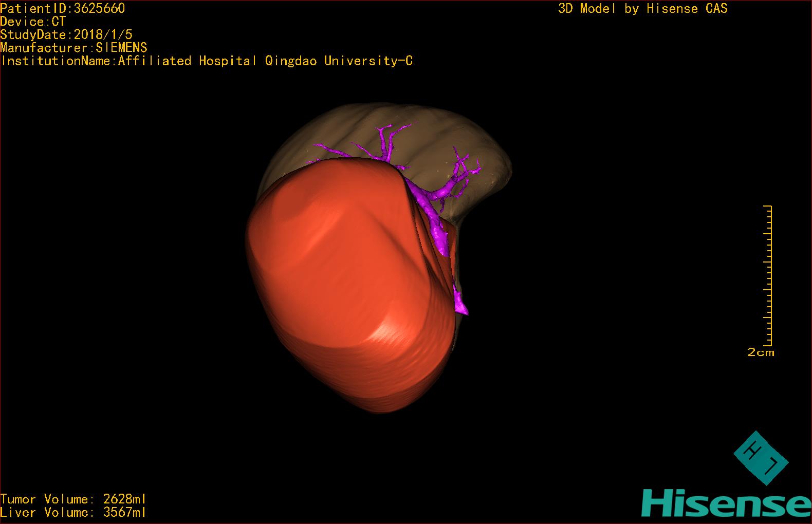Click the "Manufacturer:SIEMENS" text
This screenshot has width=812, height=524.
click(x=73, y=48)
